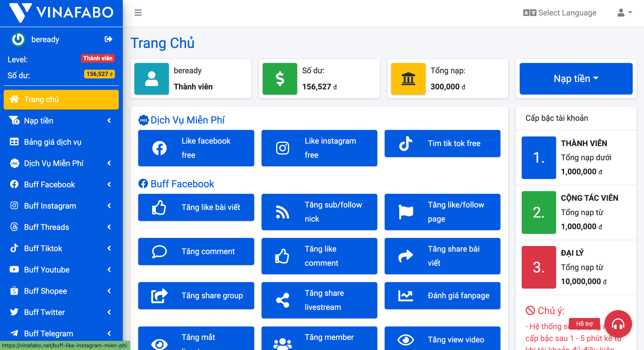
Task: Click Tăng like bài viết button
Action: [196, 207]
